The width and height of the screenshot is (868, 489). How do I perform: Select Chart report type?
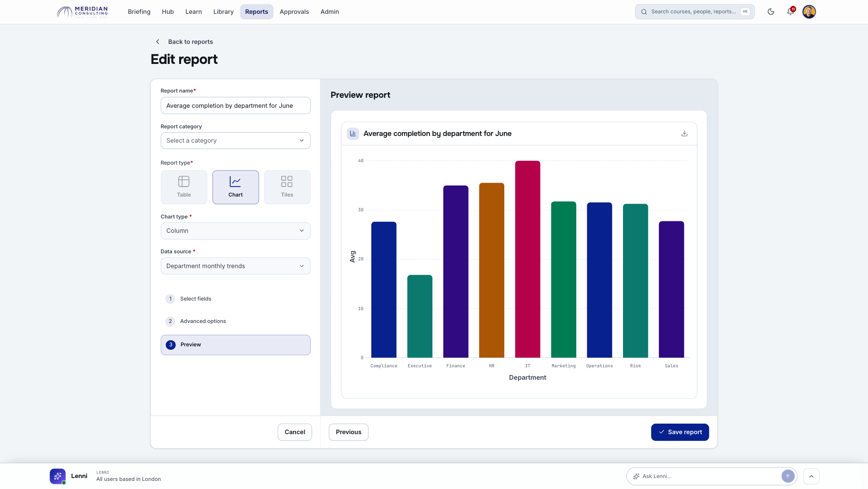pyautogui.click(x=235, y=187)
